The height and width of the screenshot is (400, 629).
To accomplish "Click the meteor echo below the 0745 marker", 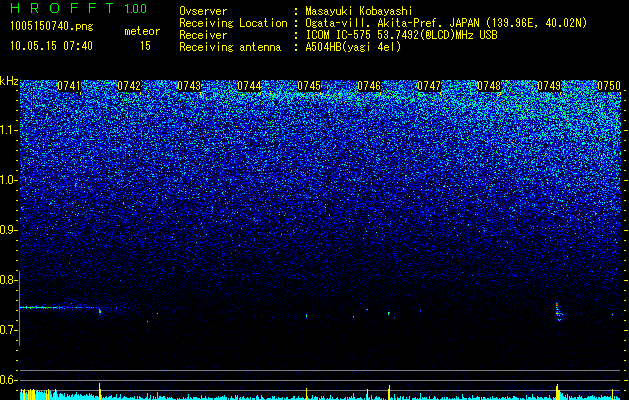I will click(x=306, y=316).
